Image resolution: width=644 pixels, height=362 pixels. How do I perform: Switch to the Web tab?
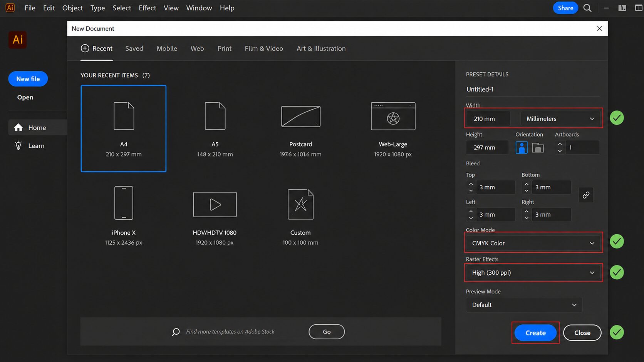pyautogui.click(x=197, y=48)
